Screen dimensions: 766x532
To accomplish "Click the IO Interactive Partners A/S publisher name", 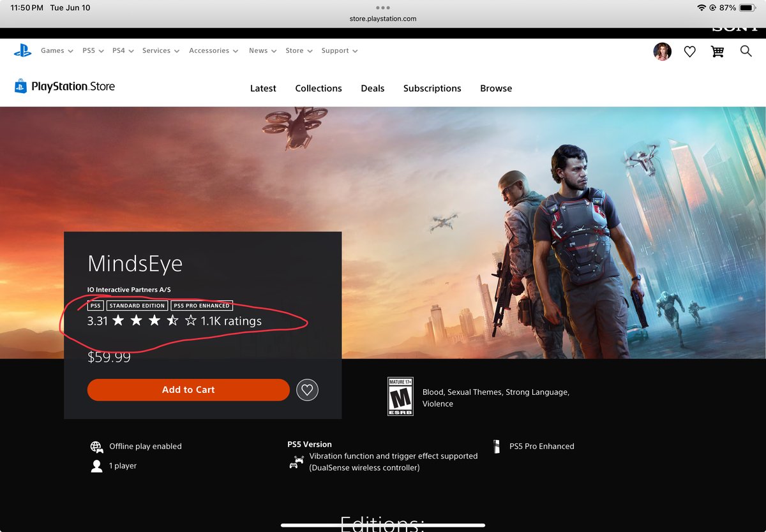I will tap(129, 290).
